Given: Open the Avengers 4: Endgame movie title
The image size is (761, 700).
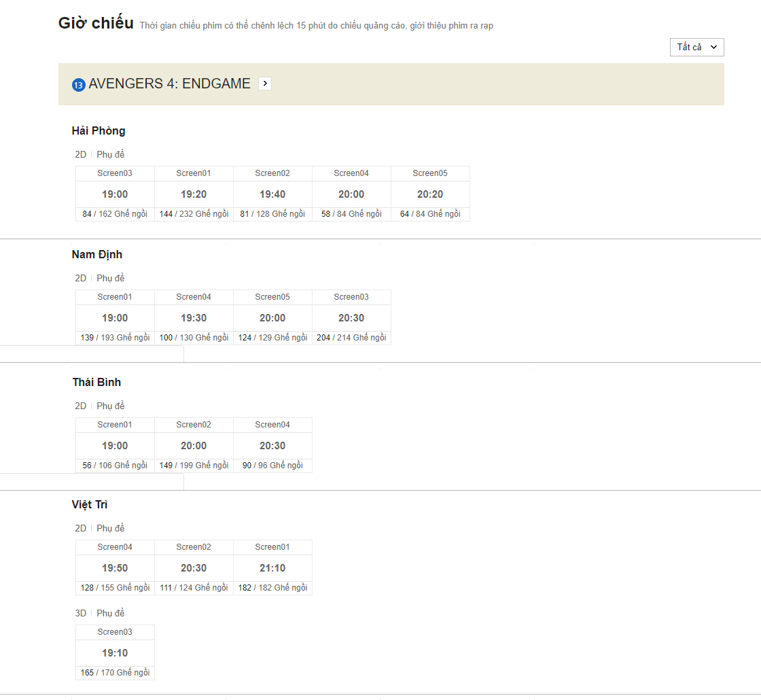Looking at the screenshot, I should click(169, 84).
